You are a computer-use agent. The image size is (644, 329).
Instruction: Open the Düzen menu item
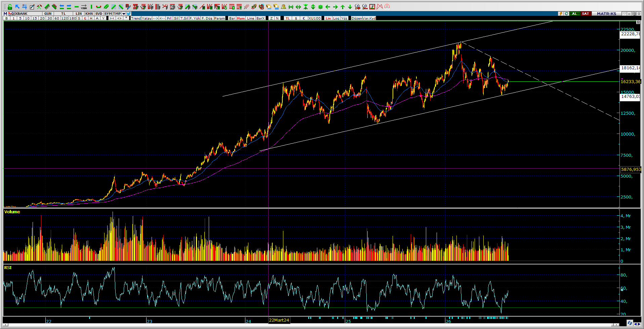tap(357, 18)
